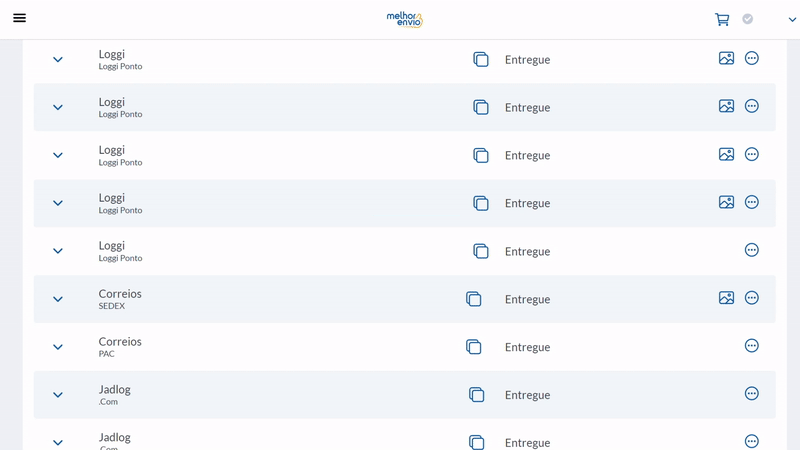Open more options for Correios SEDEX
The height and width of the screenshot is (450, 800).
pyautogui.click(x=752, y=298)
